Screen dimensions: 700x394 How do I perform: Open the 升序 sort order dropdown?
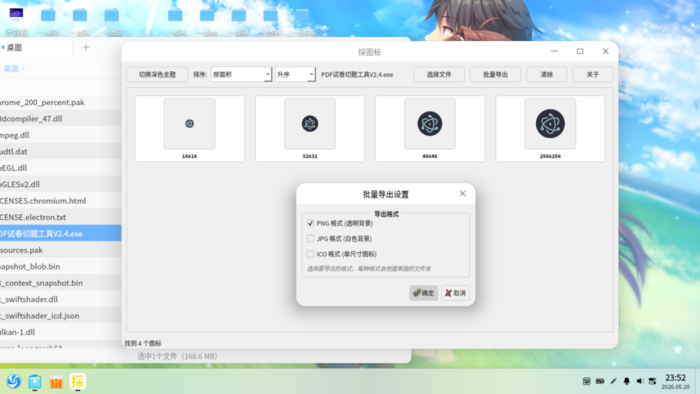pyautogui.click(x=295, y=75)
